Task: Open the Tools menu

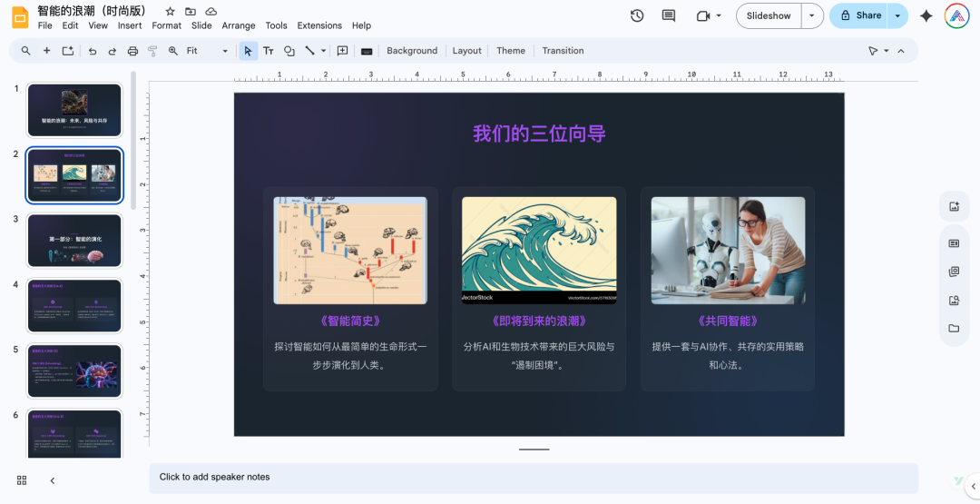Action: pos(276,25)
